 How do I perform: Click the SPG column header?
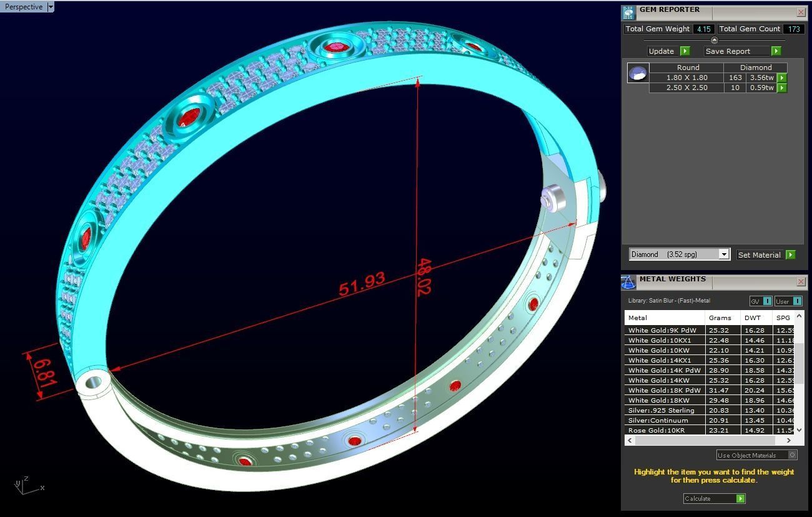785,318
